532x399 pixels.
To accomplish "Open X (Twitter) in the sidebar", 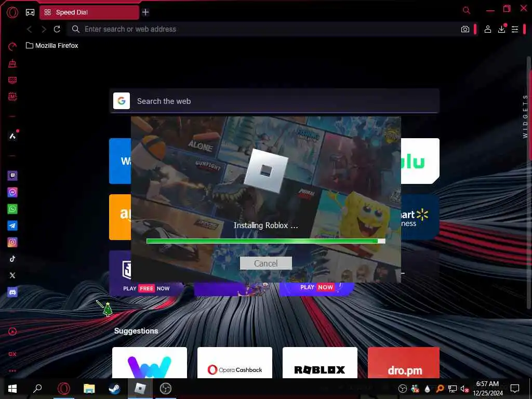I will pos(12,275).
